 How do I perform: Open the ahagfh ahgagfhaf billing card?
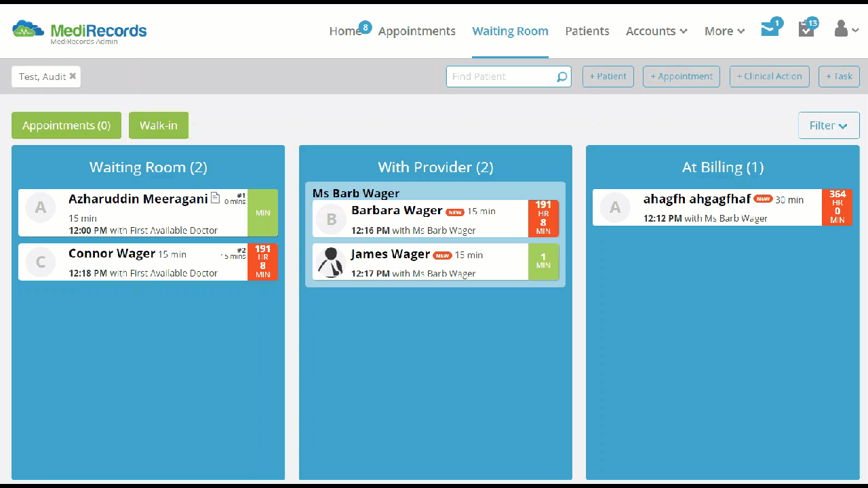722,207
